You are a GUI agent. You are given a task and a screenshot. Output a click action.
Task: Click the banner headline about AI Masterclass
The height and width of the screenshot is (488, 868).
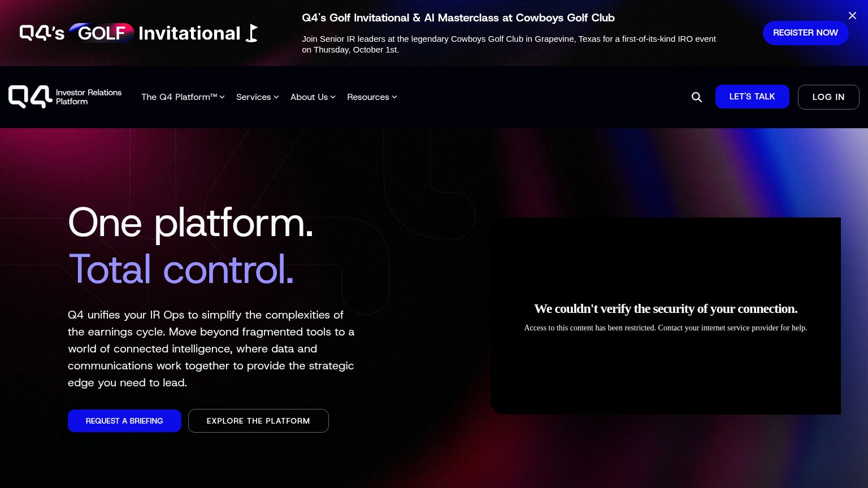tap(458, 18)
